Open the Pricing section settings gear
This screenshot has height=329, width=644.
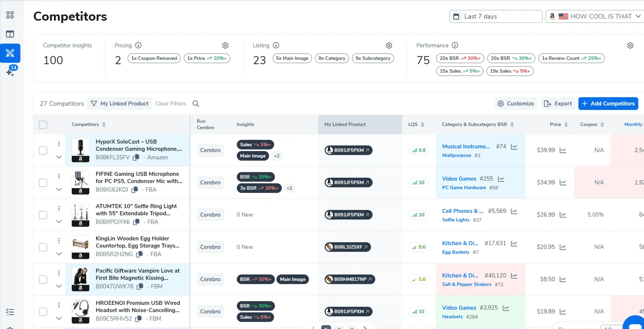click(225, 45)
